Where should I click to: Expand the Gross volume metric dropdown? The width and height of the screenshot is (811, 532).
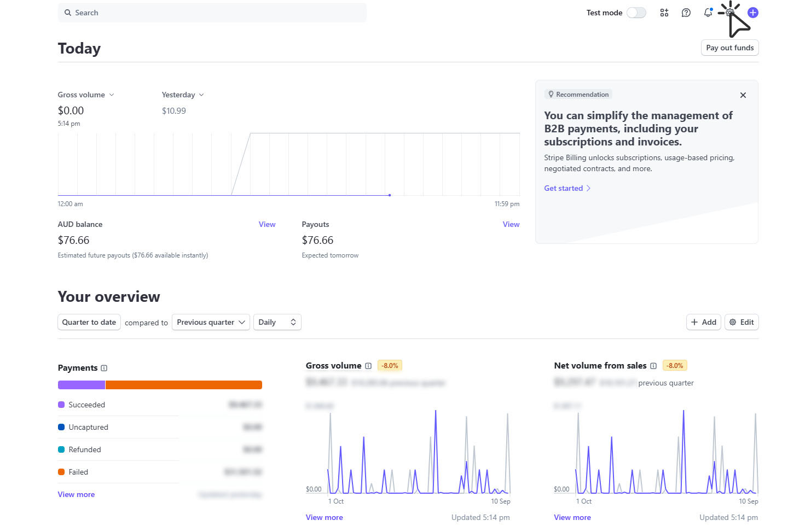point(86,95)
